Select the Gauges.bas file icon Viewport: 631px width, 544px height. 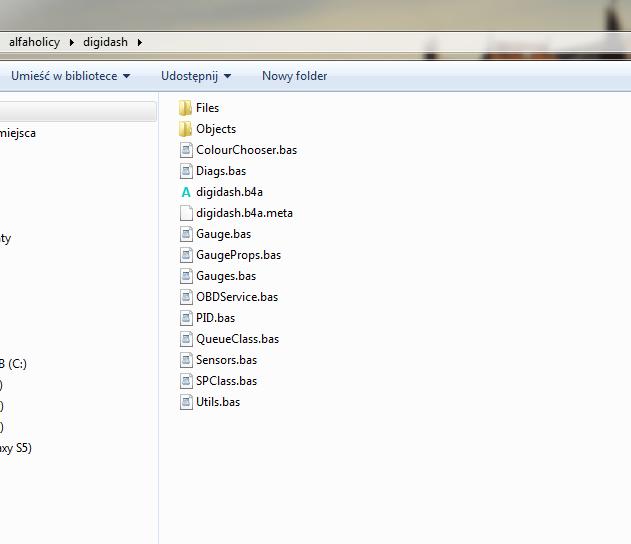[186, 276]
